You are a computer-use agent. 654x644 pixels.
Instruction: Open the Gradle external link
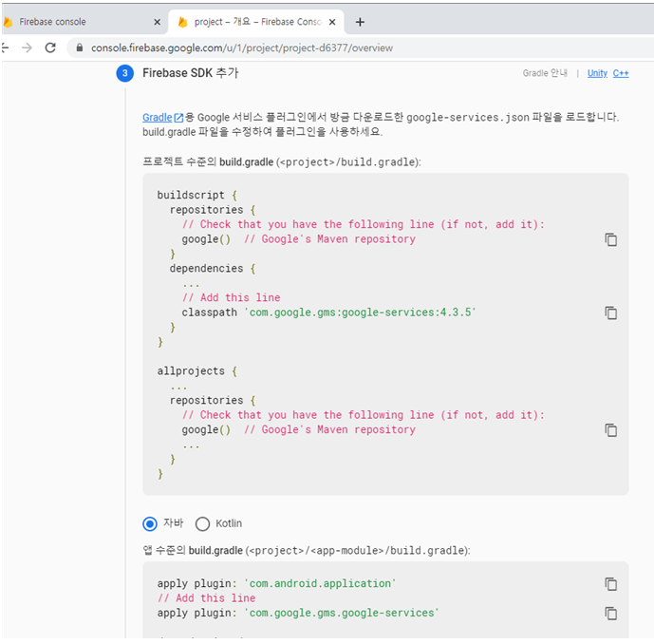point(162,117)
